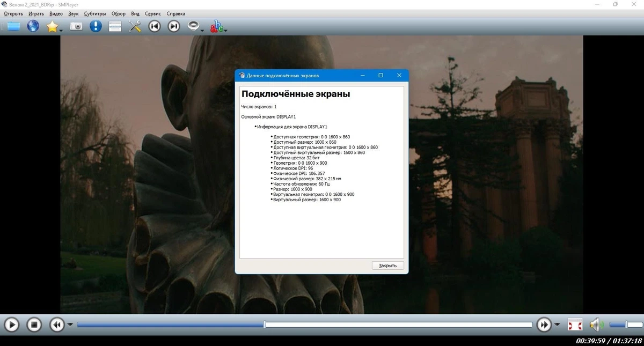Click the Доступный размер: 1600 x 860 line
Viewport: 644px width, 346px height.
coord(305,142)
